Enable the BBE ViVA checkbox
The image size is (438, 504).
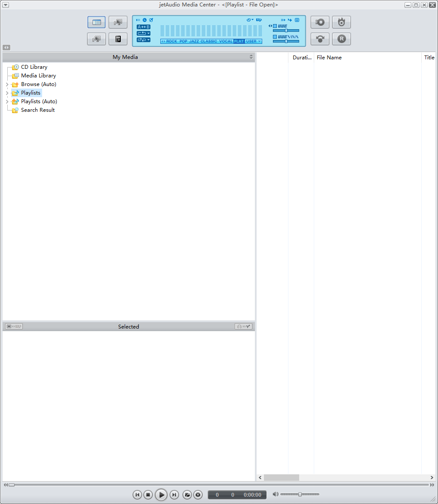(275, 37)
